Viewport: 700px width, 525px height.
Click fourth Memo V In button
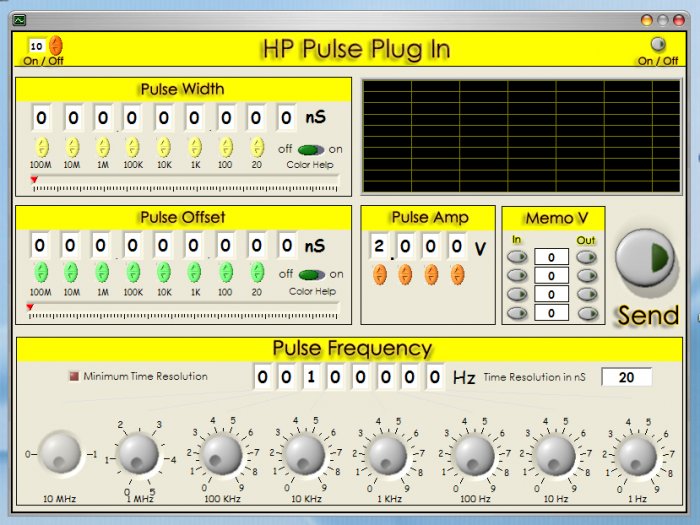click(x=517, y=313)
